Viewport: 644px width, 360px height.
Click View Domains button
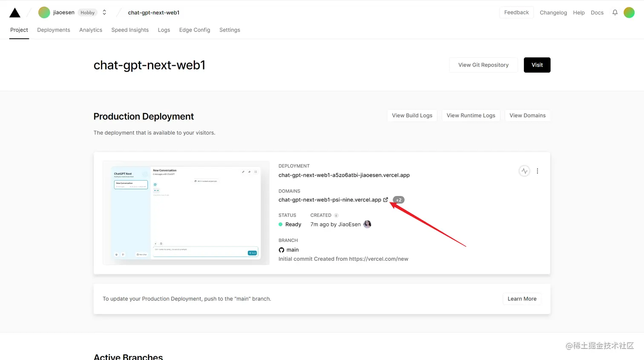(527, 115)
